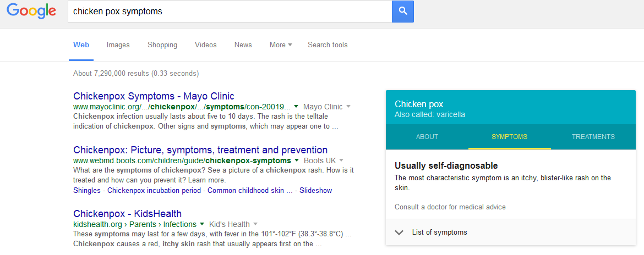Open green arrow menu beside webmd.boots.com URL
The width and height of the screenshot is (644, 255).
297,160
